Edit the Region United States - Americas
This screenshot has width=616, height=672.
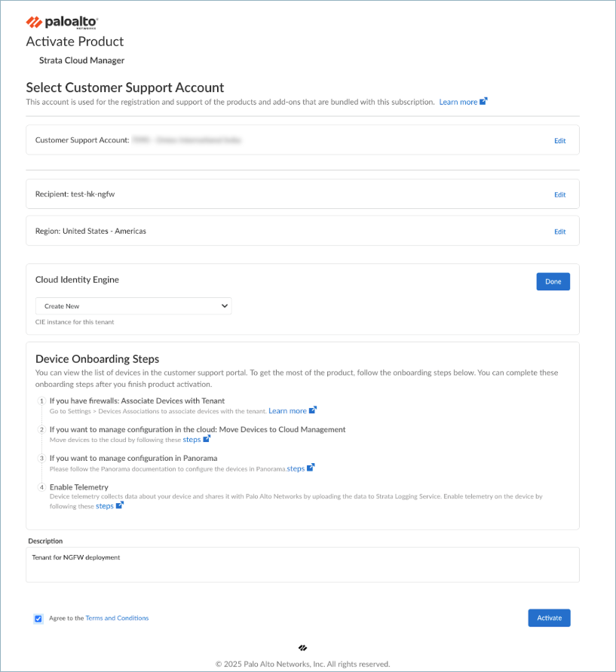pyautogui.click(x=559, y=232)
